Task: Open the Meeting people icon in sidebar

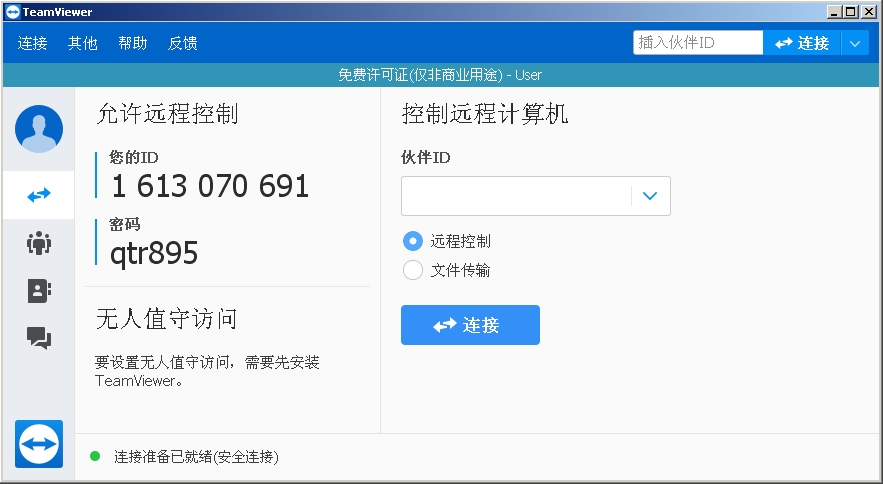Action: pyautogui.click(x=38, y=243)
